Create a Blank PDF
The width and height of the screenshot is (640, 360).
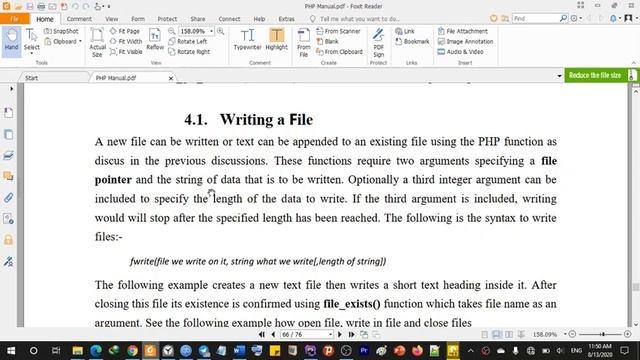(327, 41)
